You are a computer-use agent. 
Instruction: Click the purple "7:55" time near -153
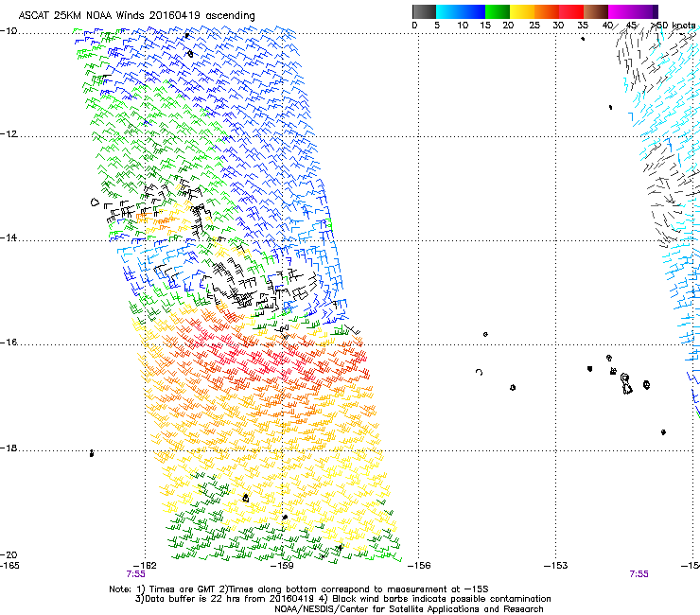(639, 574)
